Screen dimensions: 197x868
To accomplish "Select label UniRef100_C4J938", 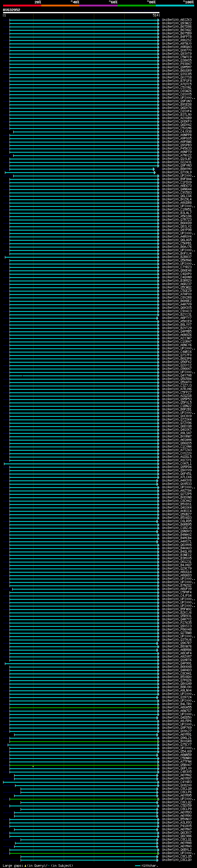I will (x=177, y=132).
